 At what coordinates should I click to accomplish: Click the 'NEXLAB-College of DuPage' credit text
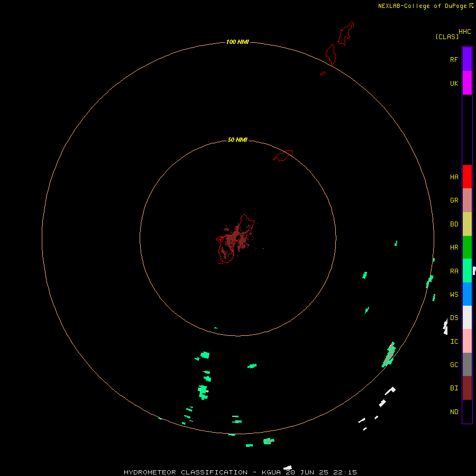click(x=422, y=6)
